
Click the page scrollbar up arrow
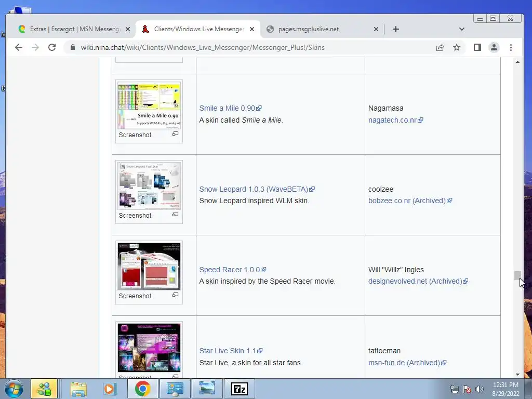coord(517,62)
